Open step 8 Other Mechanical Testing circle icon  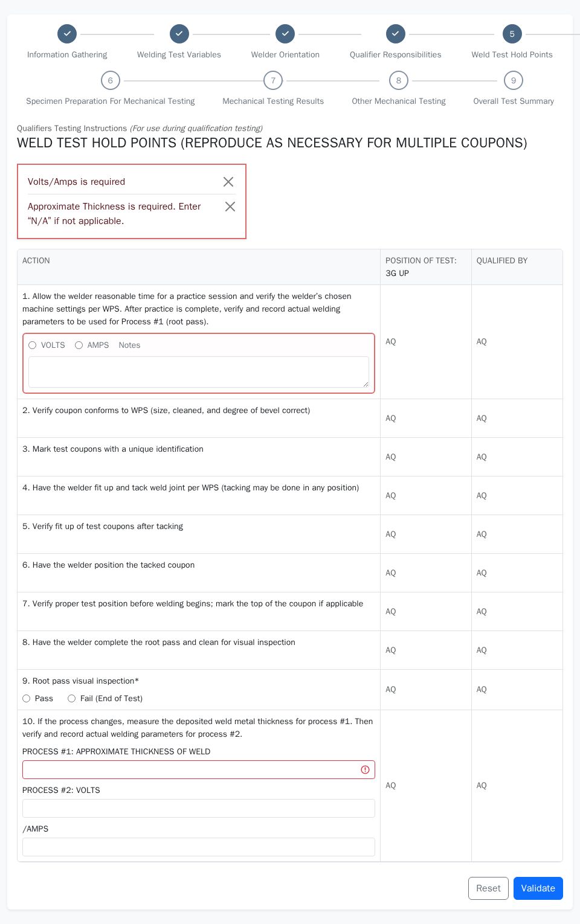click(x=399, y=80)
